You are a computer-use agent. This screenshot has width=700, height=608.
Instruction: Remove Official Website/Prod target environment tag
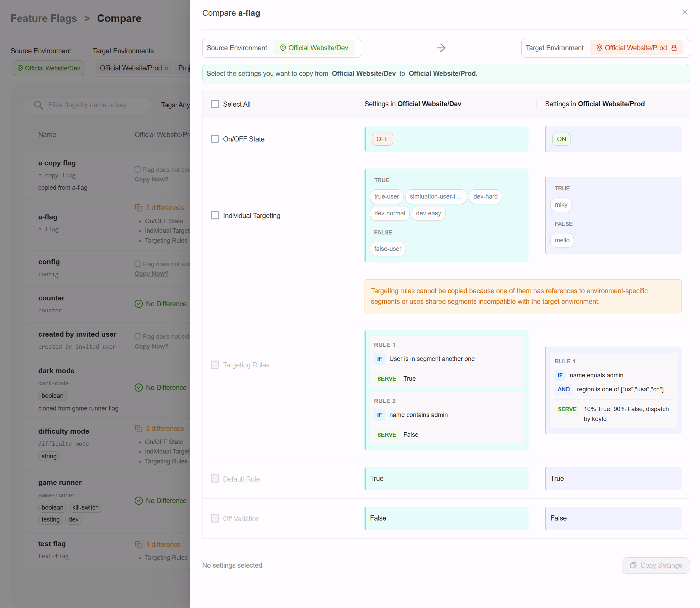point(167,68)
